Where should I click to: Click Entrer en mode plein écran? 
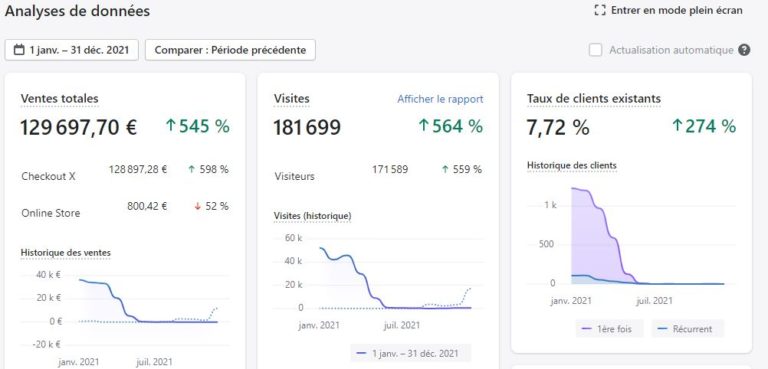676,10
